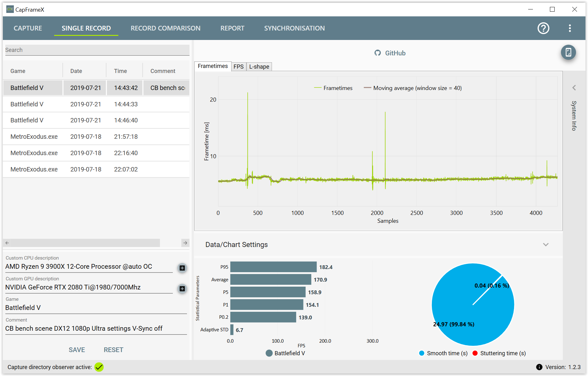Open the GitHub link
This screenshot has height=376, width=588.
(395, 53)
